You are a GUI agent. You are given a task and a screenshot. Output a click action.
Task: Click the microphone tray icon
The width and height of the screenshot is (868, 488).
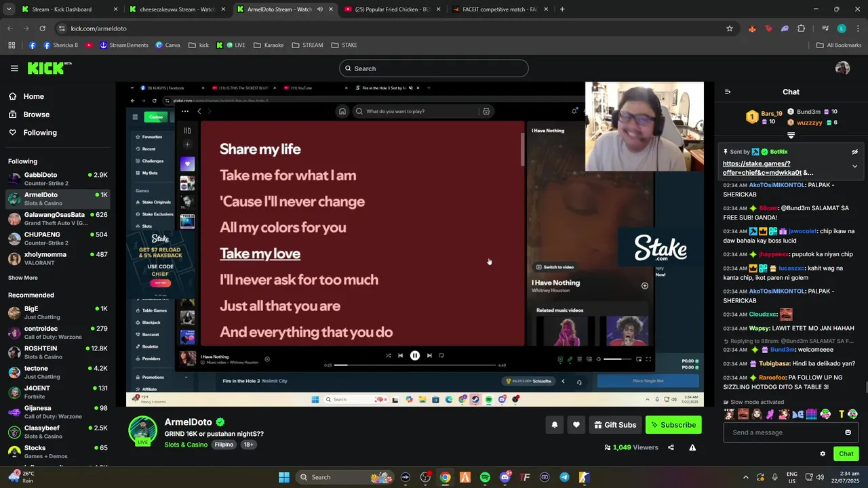click(x=774, y=477)
